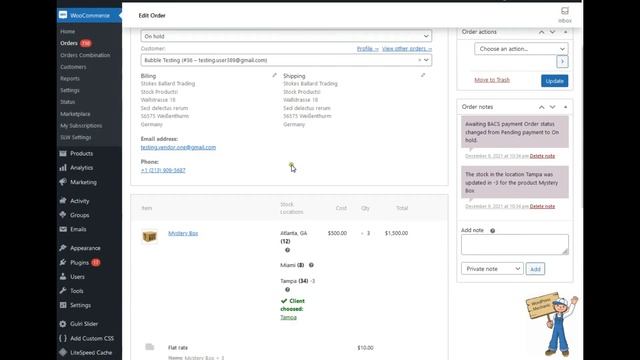
Task: Open the customer Bubble Testing dropdown
Action: click(x=286, y=60)
